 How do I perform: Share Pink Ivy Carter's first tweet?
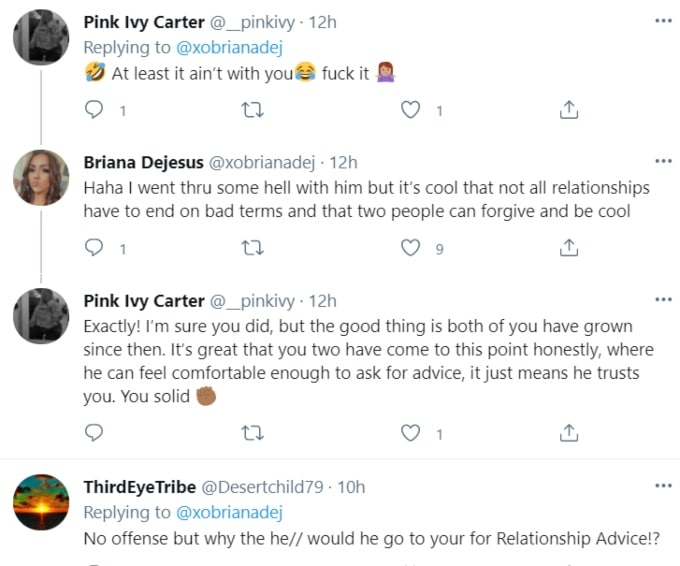[568, 111]
